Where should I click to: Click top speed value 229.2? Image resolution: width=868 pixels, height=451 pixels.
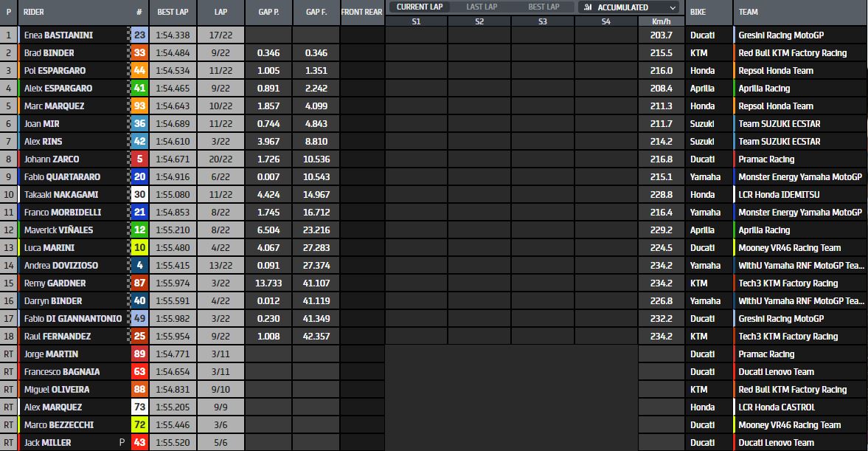click(661, 230)
